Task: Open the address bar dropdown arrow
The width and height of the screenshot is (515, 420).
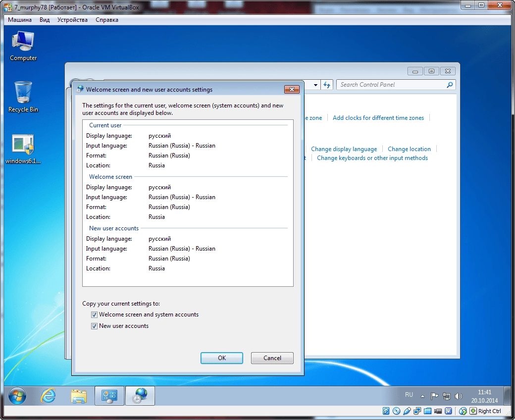Action: 315,85
